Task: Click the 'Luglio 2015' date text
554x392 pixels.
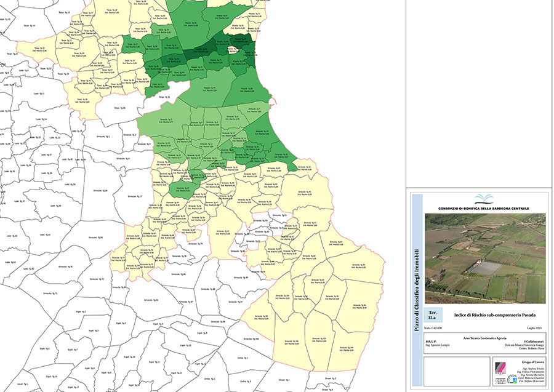Action: point(536,328)
